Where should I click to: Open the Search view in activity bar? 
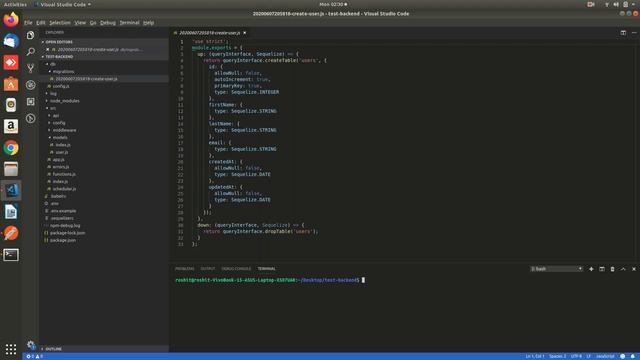point(31,51)
